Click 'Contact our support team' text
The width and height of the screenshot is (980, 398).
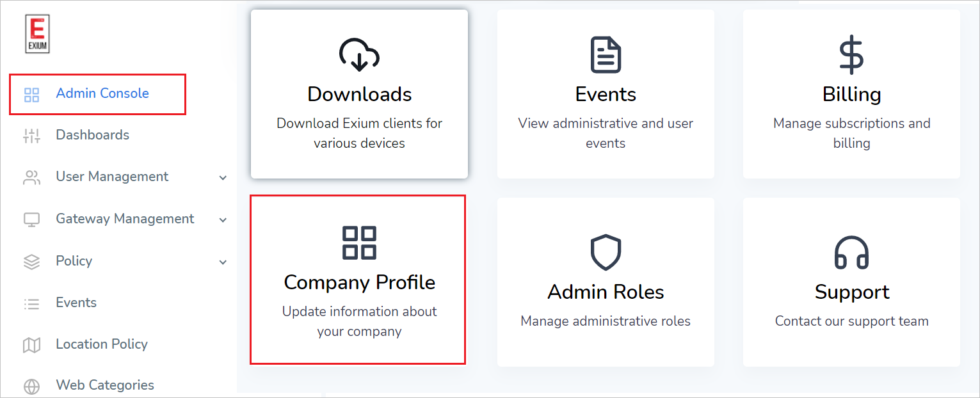point(851,321)
